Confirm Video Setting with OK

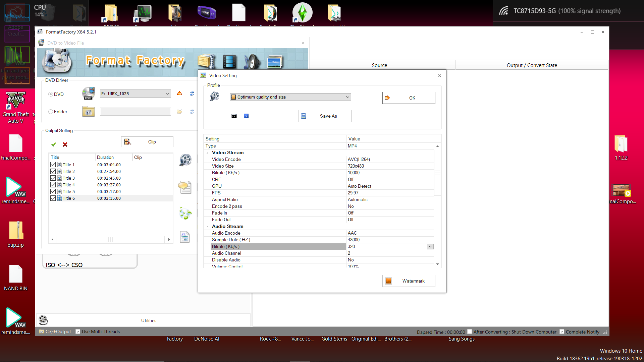(409, 98)
